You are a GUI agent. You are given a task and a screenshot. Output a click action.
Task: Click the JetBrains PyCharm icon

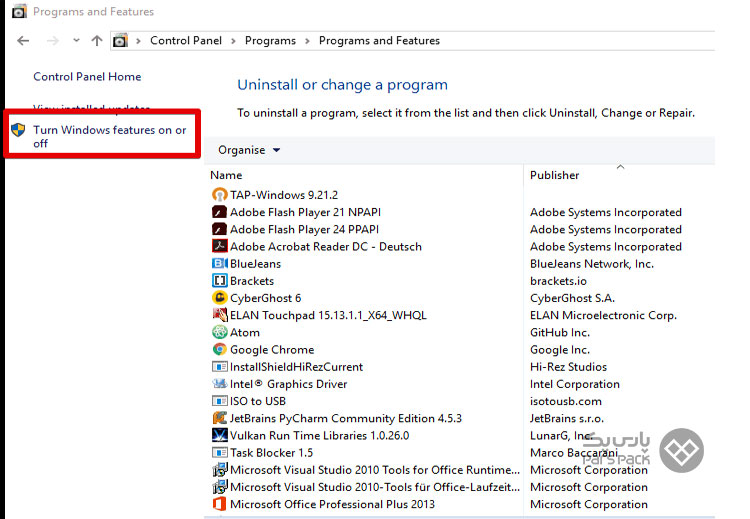(x=219, y=418)
